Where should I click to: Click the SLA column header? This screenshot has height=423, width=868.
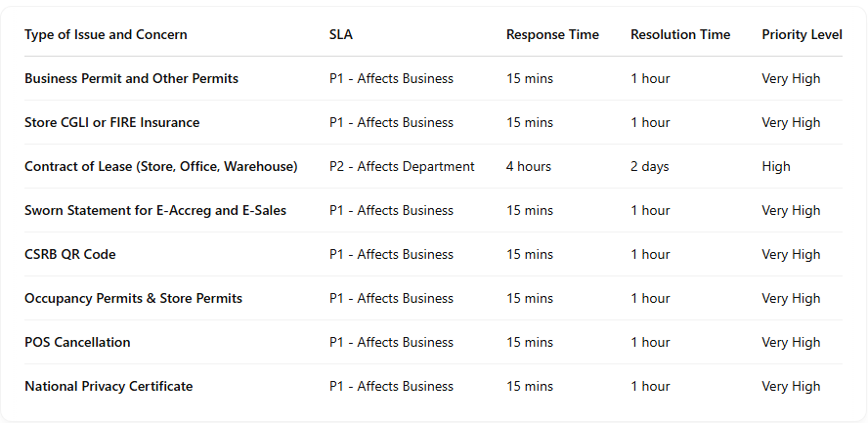(x=341, y=34)
